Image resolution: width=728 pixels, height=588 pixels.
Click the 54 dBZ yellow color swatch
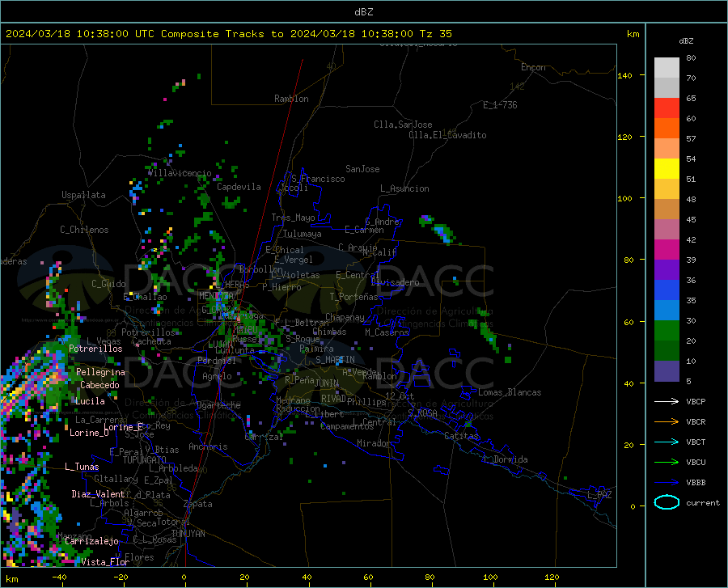[x=667, y=169]
